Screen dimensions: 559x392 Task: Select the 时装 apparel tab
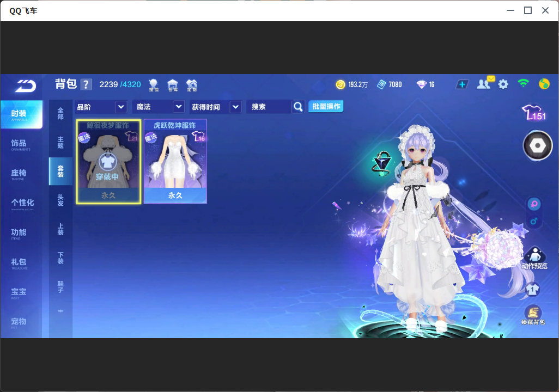coord(21,114)
